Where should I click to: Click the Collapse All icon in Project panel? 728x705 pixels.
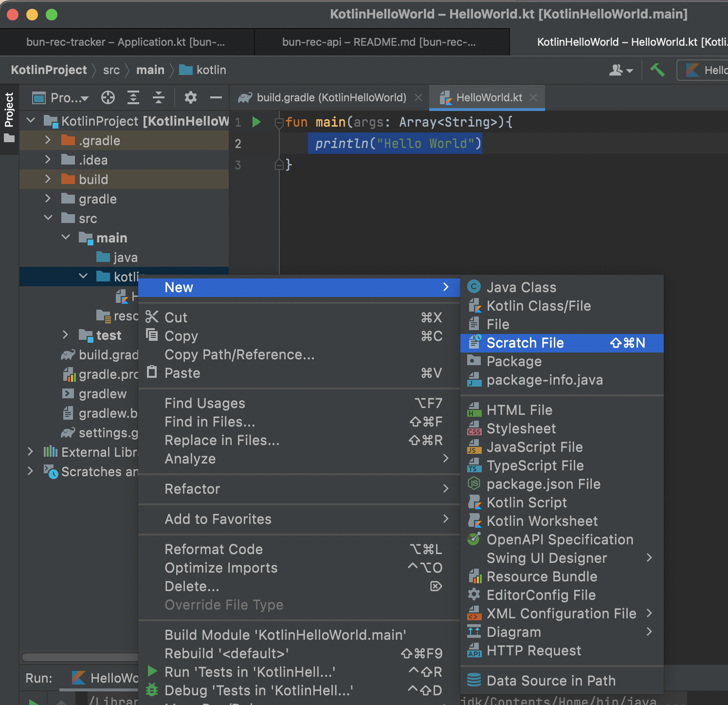click(x=159, y=98)
